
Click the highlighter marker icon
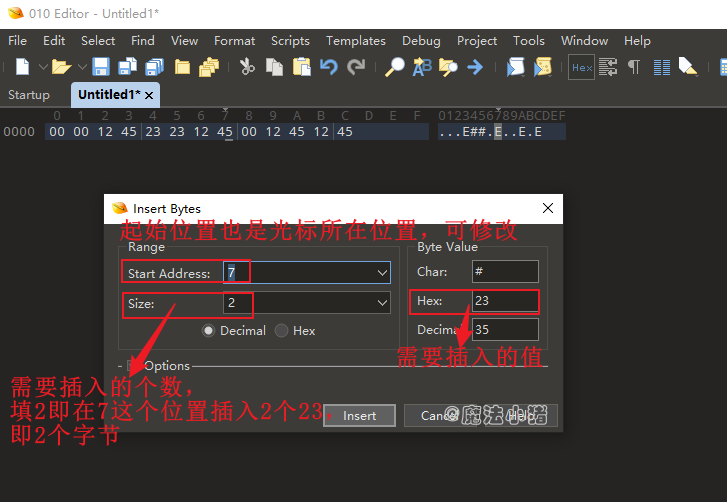point(688,67)
